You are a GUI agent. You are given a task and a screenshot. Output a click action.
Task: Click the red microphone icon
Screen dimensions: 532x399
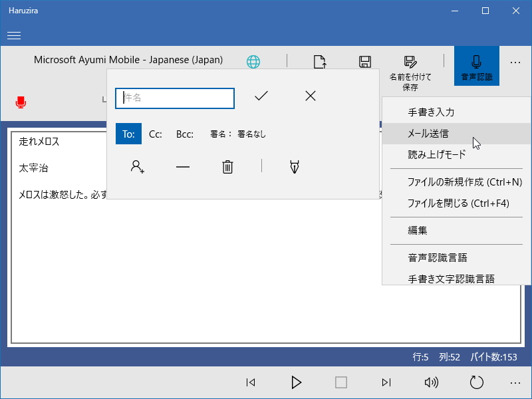[21, 102]
